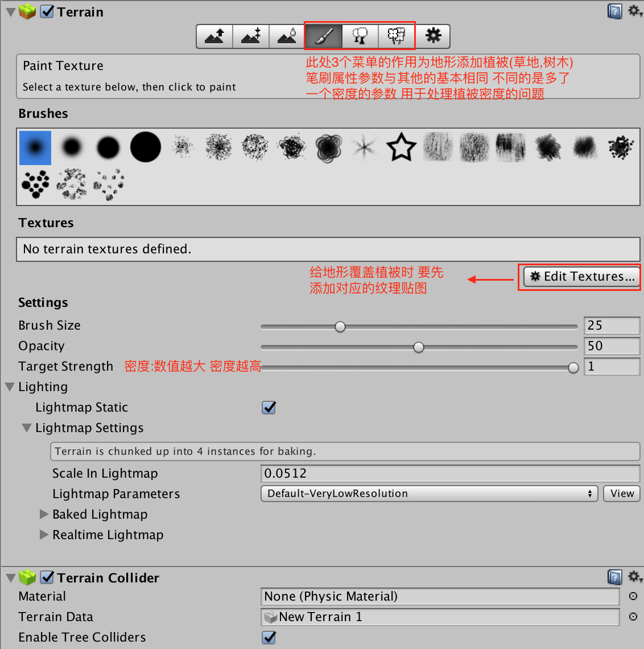Click the Terrain Data New Terrain 1 field
The width and height of the screenshot is (644, 649).
(x=440, y=617)
